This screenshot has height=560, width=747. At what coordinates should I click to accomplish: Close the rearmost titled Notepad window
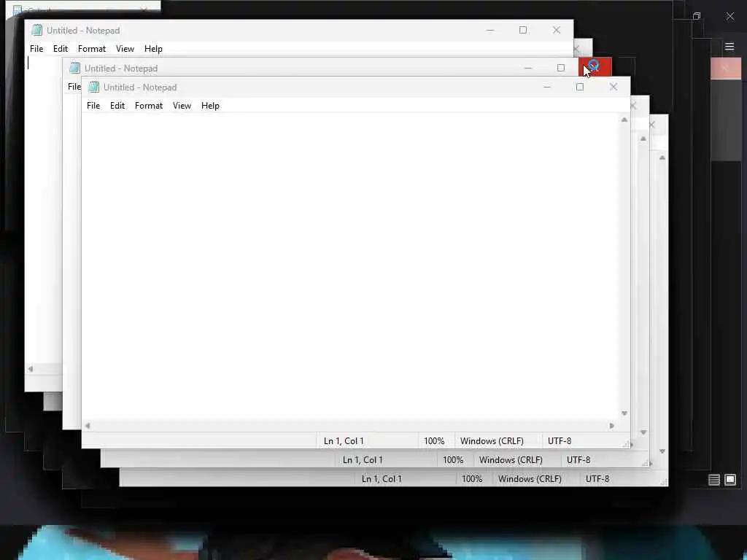(557, 31)
